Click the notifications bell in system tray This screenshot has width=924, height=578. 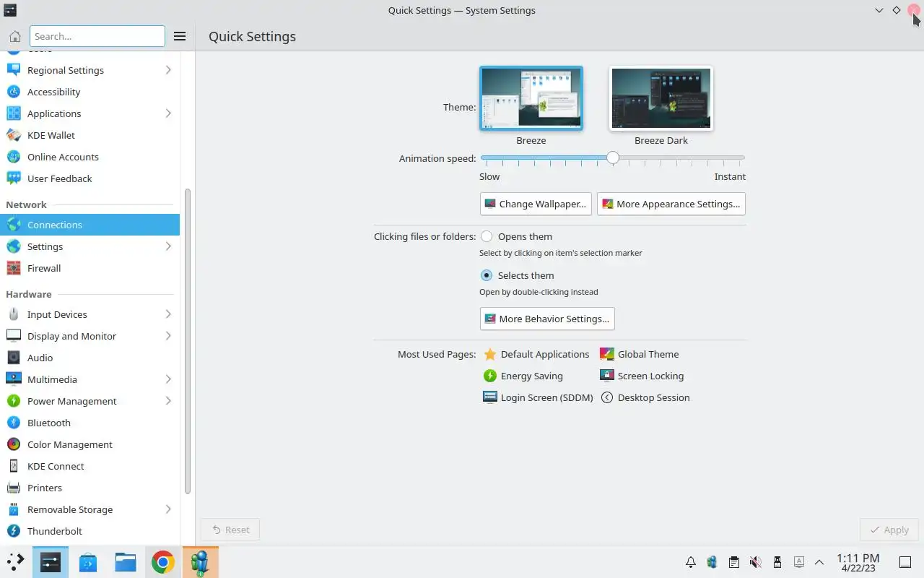pos(691,562)
